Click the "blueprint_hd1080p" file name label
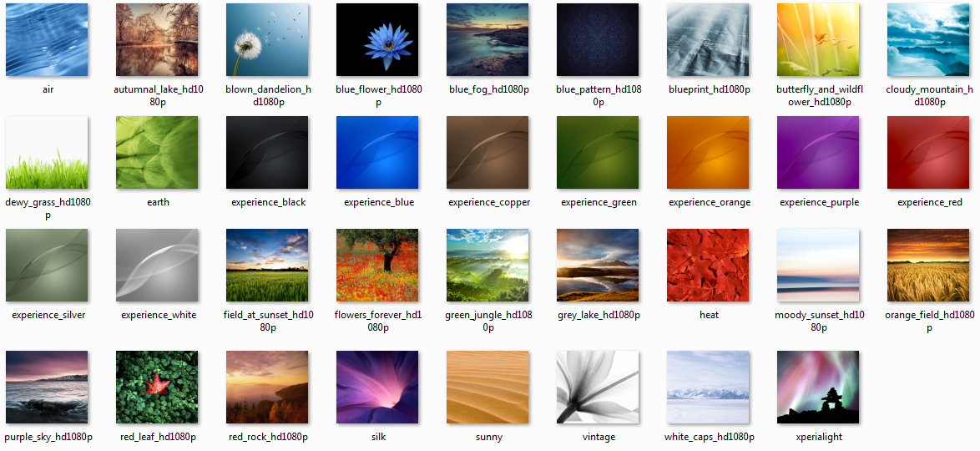This screenshot has height=451, width=980. [710, 89]
